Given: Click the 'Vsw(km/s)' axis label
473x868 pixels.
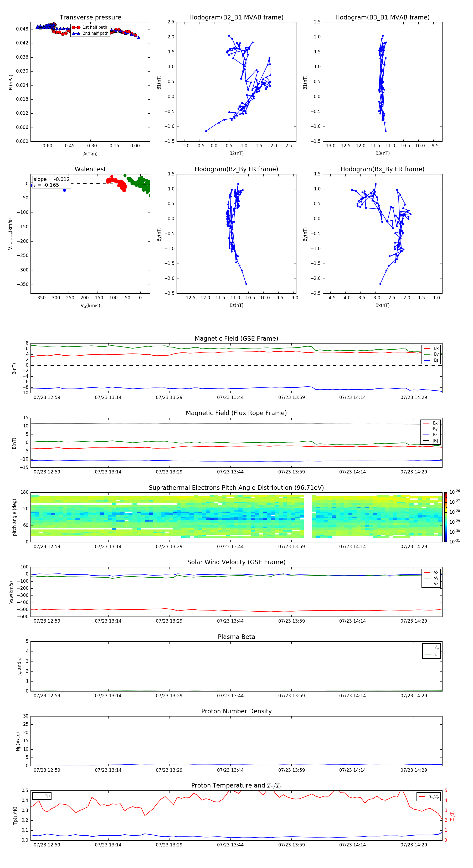Looking at the screenshot, I should click(x=11, y=592).
